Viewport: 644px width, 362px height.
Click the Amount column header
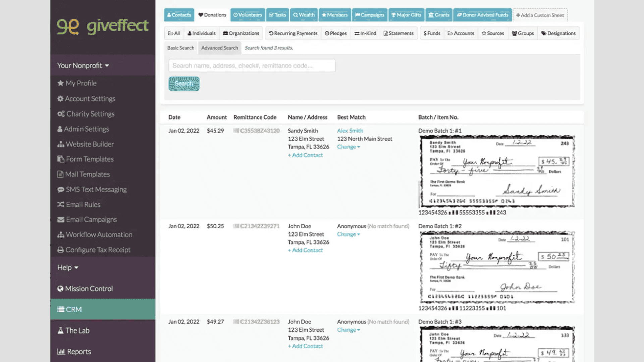217,117
